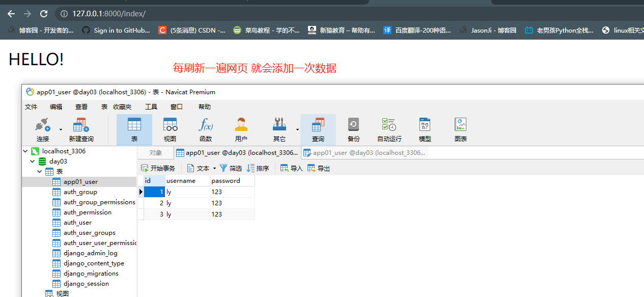Open the 新猿教育 bookmark
Viewport: 644px width, 297px height.
point(341,30)
